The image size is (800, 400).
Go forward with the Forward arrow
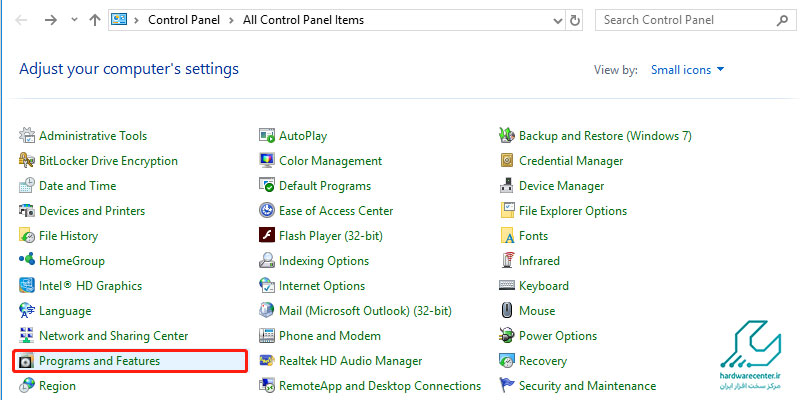pyautogui.click(x=51, y=20)
